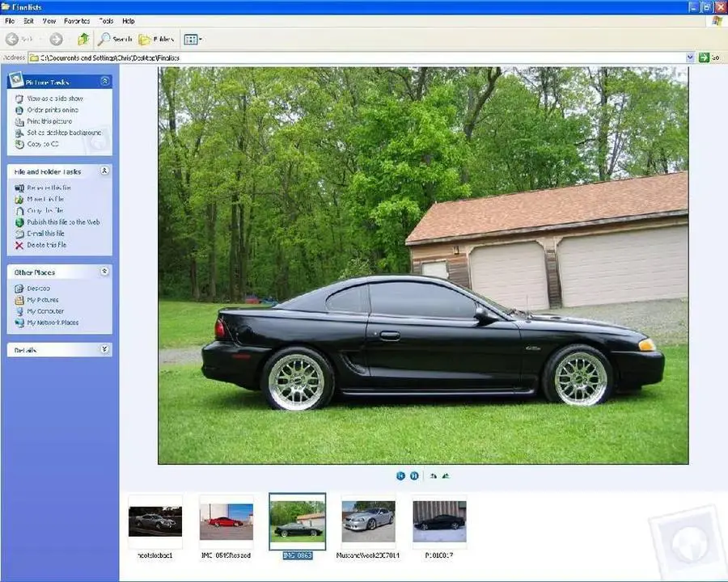Open the File menu

point(10,21)
